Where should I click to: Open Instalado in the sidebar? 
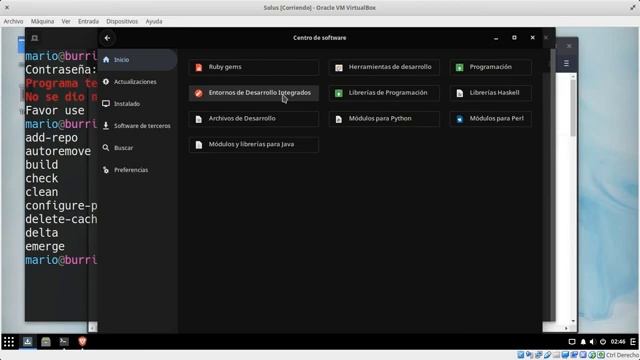(x=137, y=104)
